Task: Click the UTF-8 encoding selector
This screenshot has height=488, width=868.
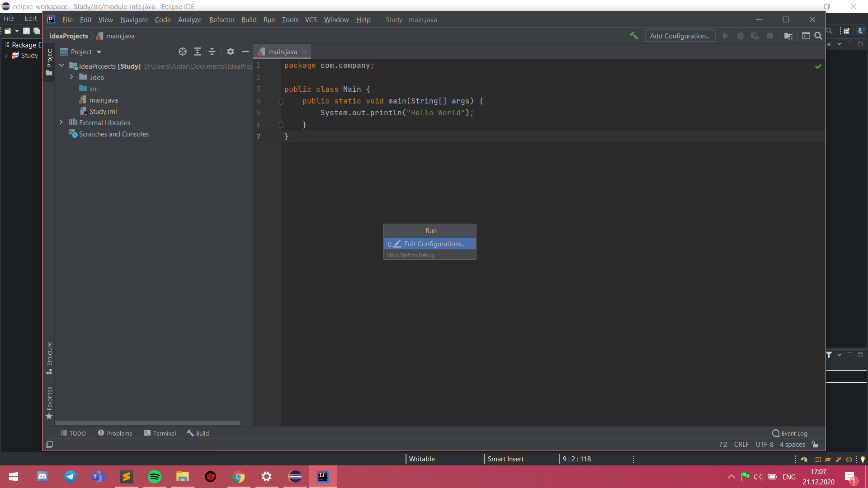Action: (x=764, y=445)
